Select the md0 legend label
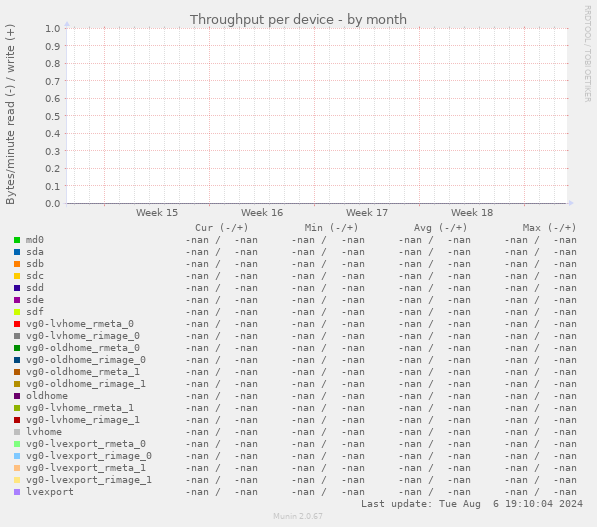The width and height of the screenshot is (597, 527). (x=35, y=240)
